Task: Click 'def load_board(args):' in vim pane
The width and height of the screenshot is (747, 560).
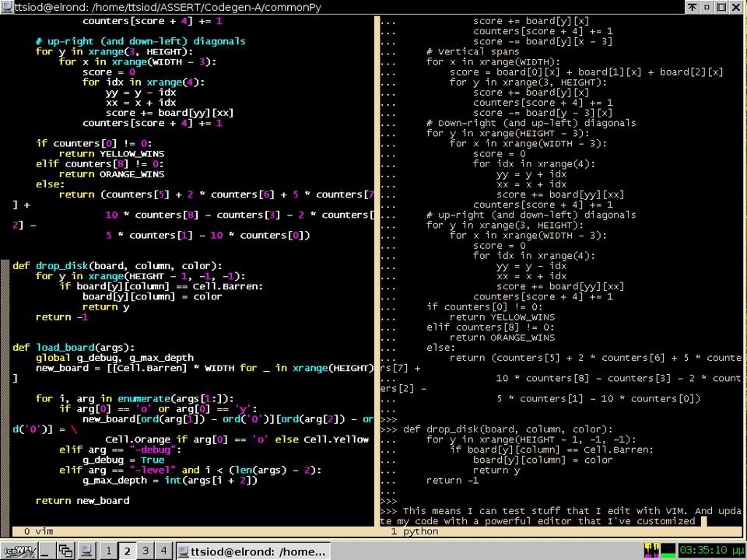Action: 74,347
